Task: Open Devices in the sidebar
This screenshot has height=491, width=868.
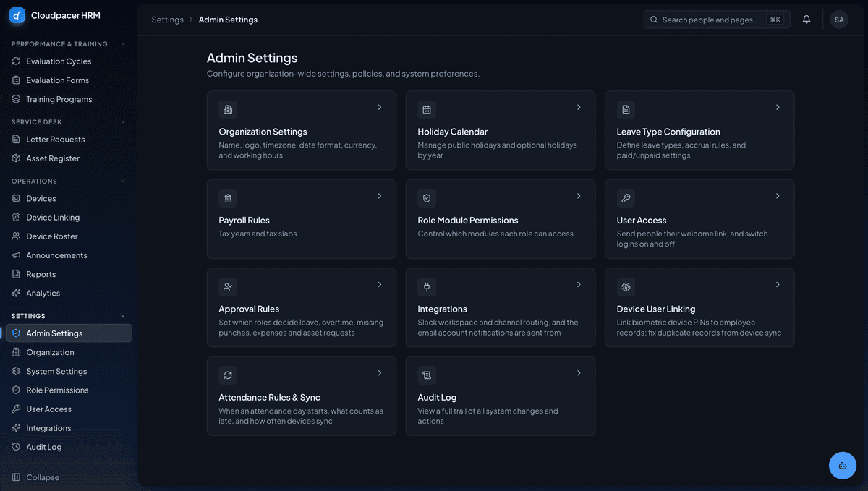Action: (69, 199)
